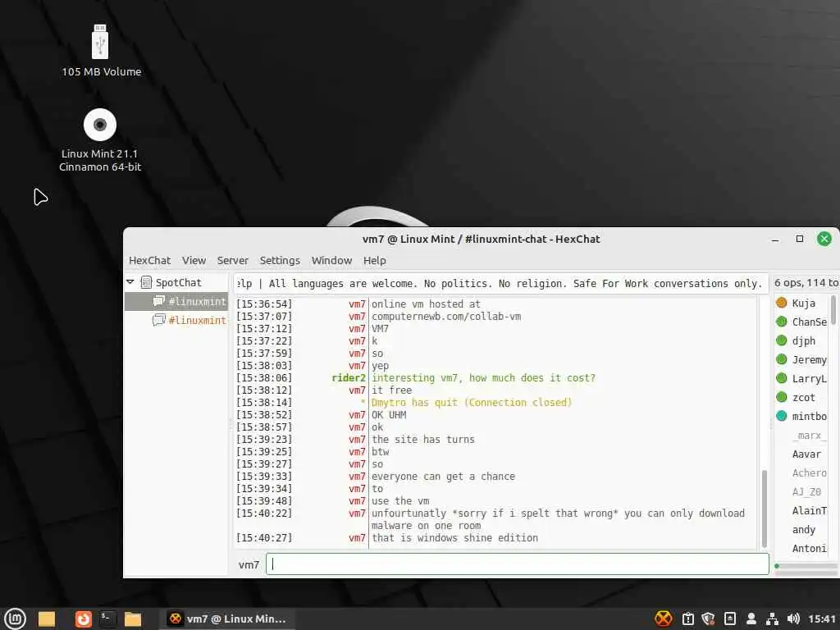
Task: Collapse the SpotChat server tree
Action: [130, 282]
